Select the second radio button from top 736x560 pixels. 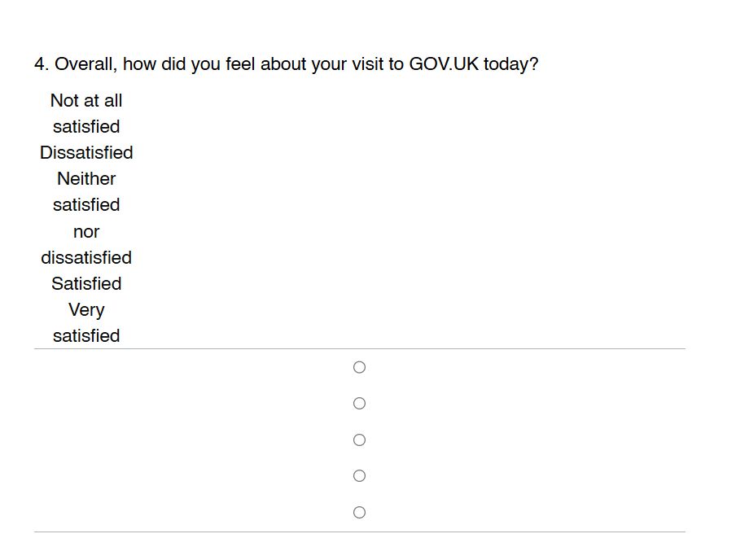(x=359, y=404)
